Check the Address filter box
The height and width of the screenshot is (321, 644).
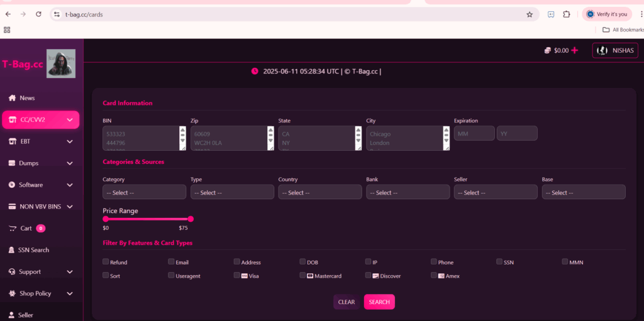pos(237,261)
